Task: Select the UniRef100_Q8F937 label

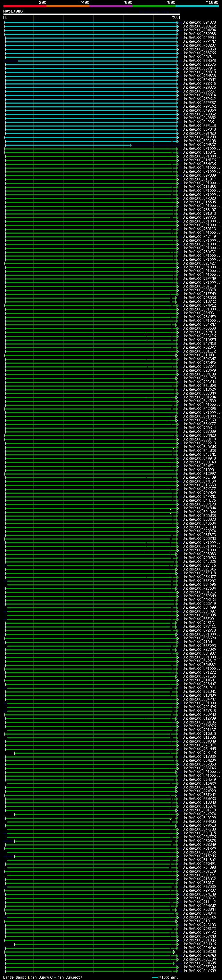Action: tap(199, 653)
